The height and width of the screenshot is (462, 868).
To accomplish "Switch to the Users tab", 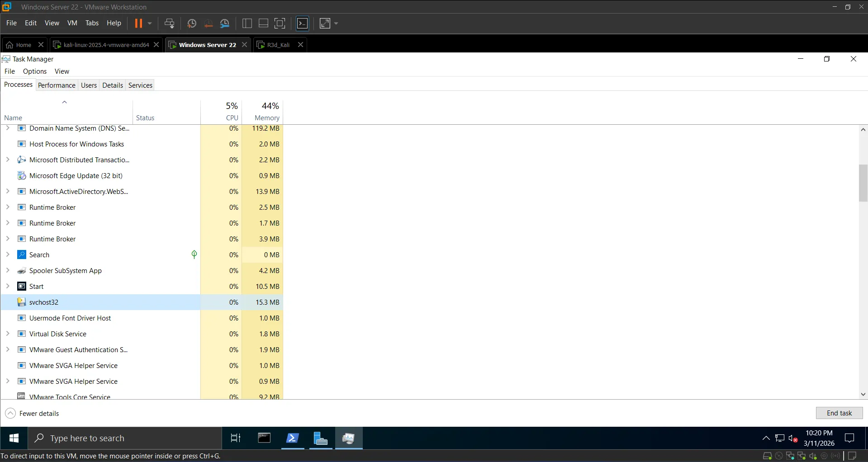I will pos(89,85).
